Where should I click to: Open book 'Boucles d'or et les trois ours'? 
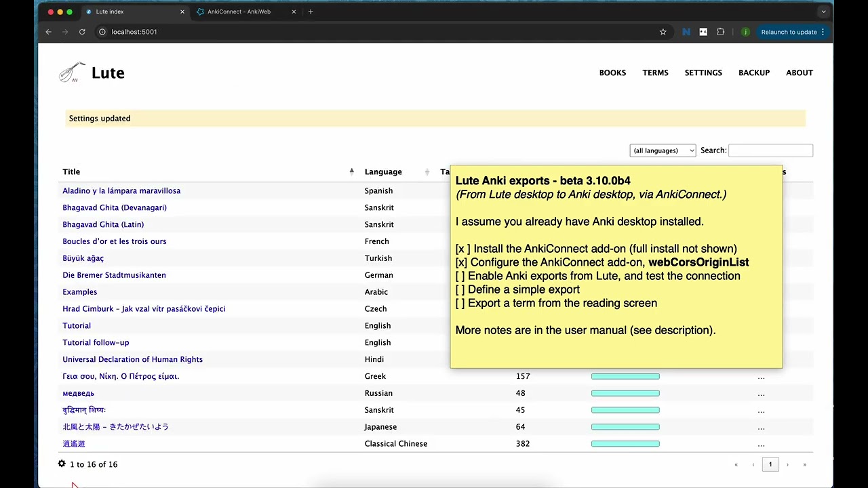pos(115,241)
